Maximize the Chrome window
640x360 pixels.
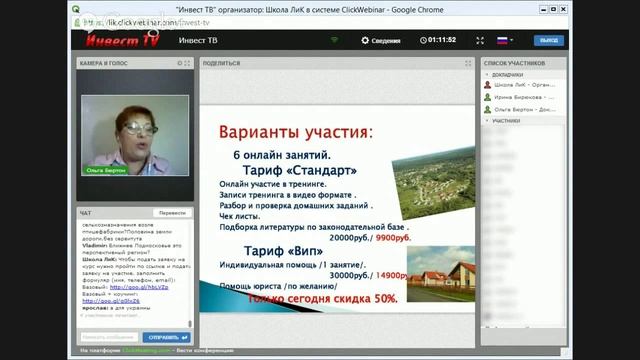(553, 9)
